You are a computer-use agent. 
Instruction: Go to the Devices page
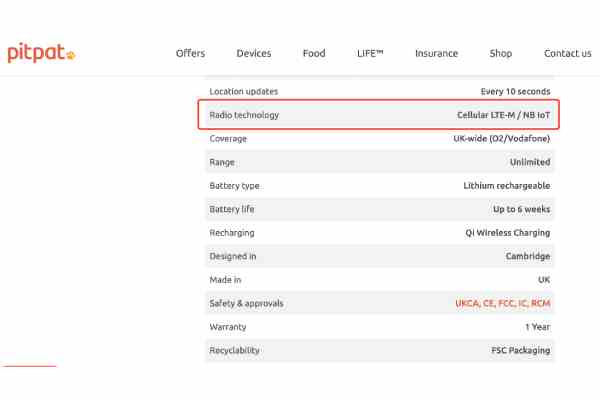(x=254, y=53)
